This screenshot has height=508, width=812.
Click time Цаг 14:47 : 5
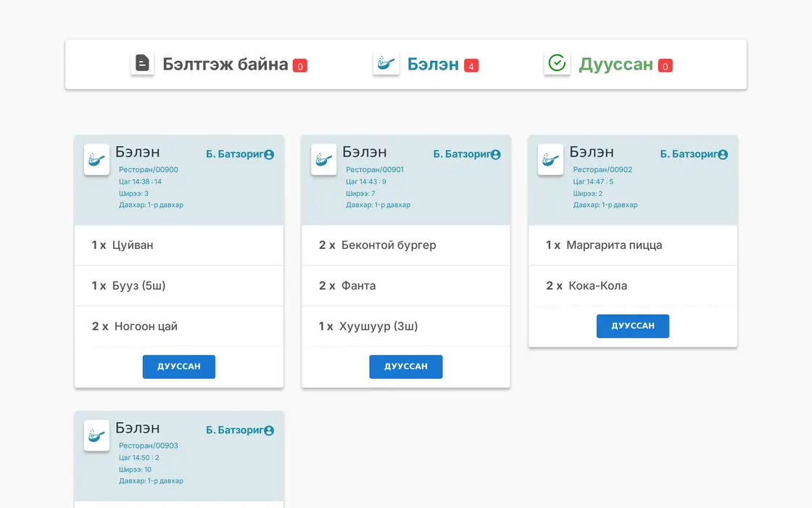pos(593,181)
